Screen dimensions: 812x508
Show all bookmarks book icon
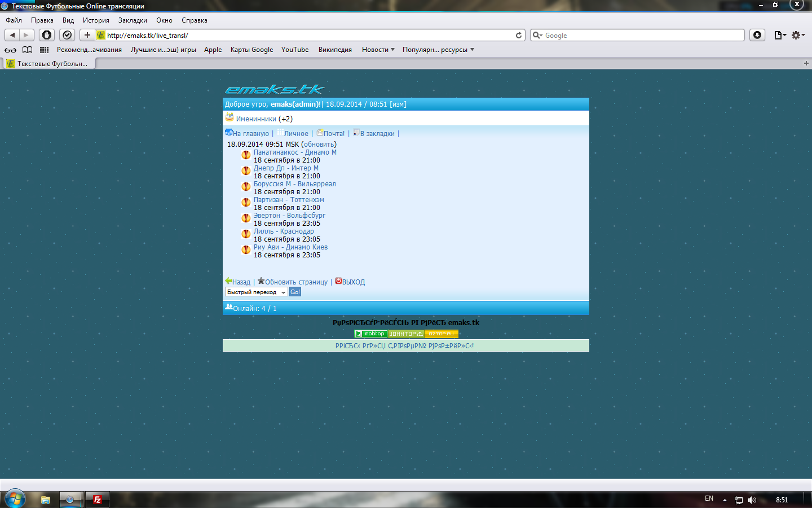[x=27, y=50]
